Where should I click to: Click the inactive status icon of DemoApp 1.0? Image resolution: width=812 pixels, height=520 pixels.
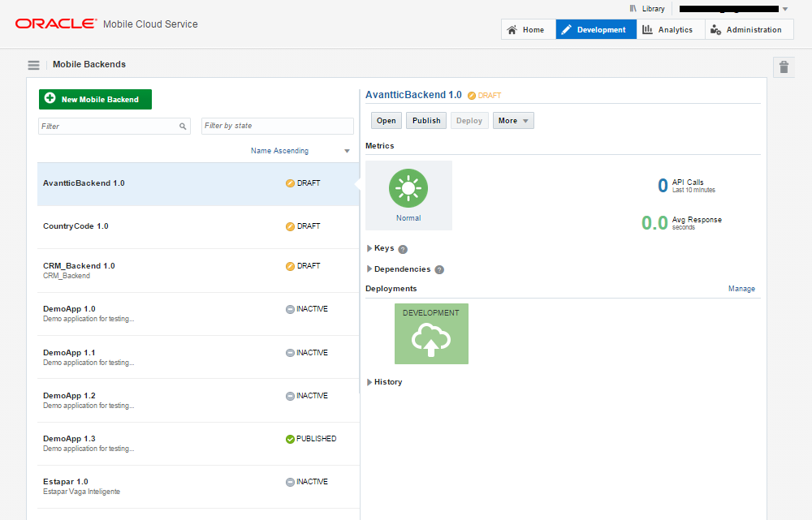point(290,309)
